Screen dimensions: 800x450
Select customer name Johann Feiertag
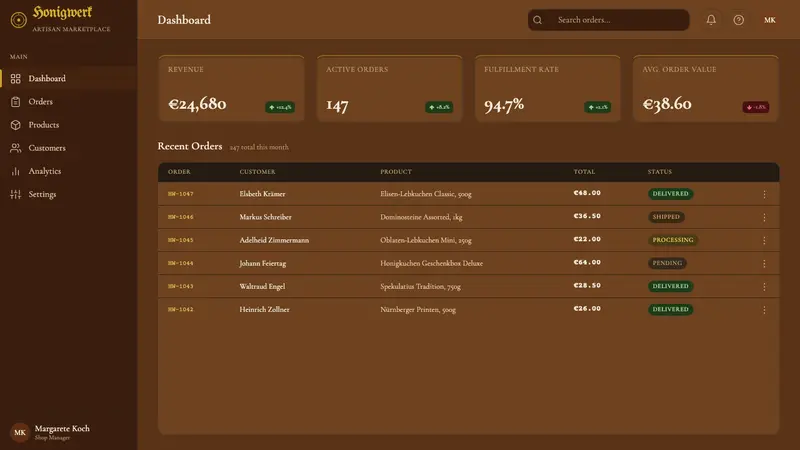coord(263,263)
